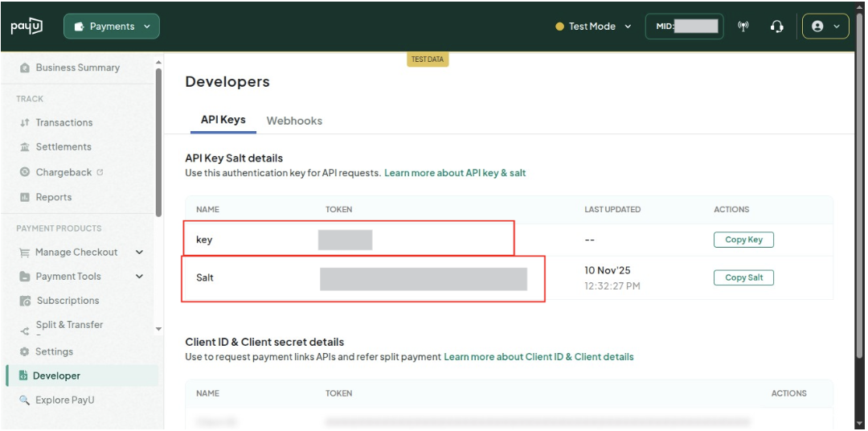Viewport: 868px width, 431px height.
Task: Click the sidebar scrollbar thumb
Action: [159, 142]
